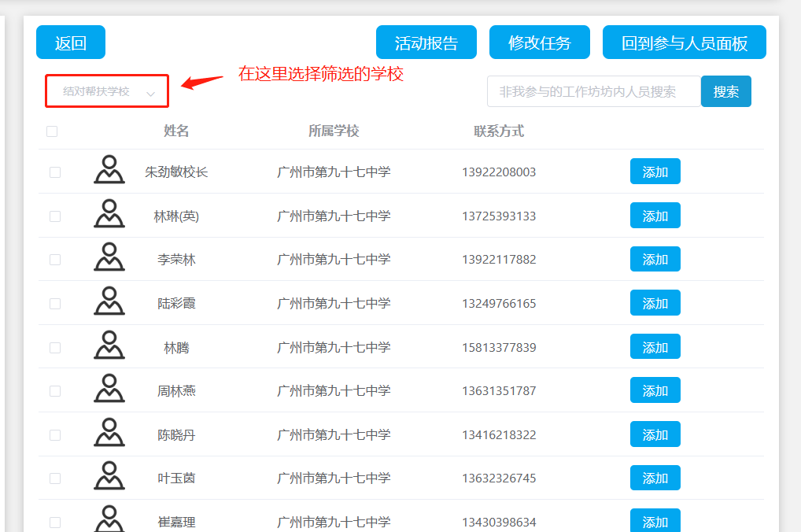Select the name 周林燕
This screenshot has height=532, width=801.
(176, 391)
